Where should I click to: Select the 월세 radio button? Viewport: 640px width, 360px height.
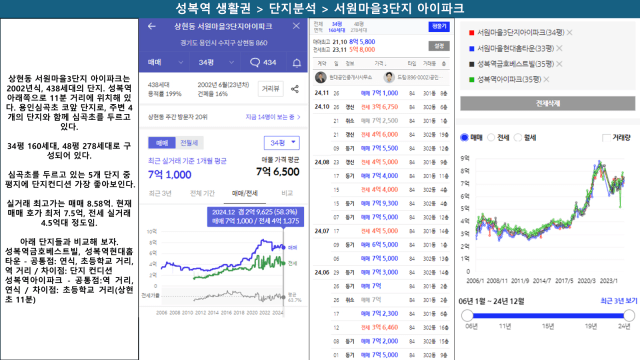coord(518,138)
